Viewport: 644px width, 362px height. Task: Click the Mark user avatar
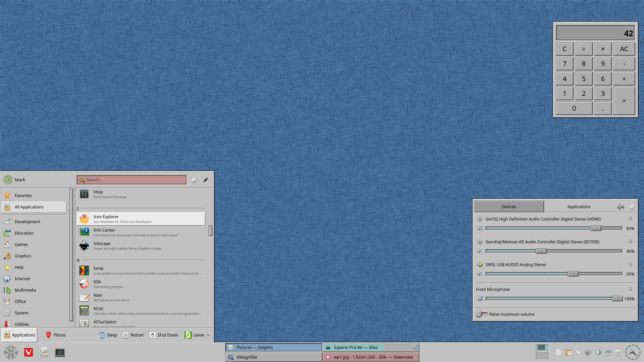click(8, 180)
